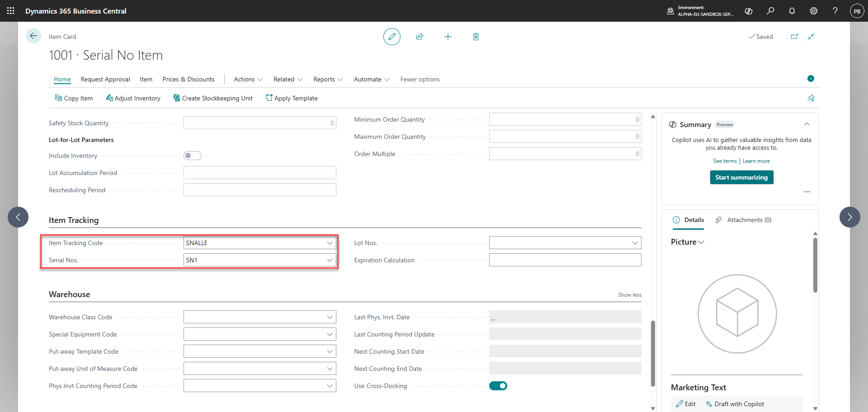
Task: Click the factbox pane scrollbar thumb
Action: tap(815, 265)
